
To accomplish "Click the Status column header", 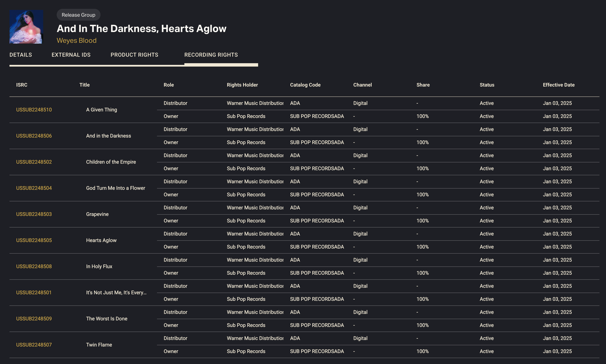I will pyautogui.click(x=487, y=85).
